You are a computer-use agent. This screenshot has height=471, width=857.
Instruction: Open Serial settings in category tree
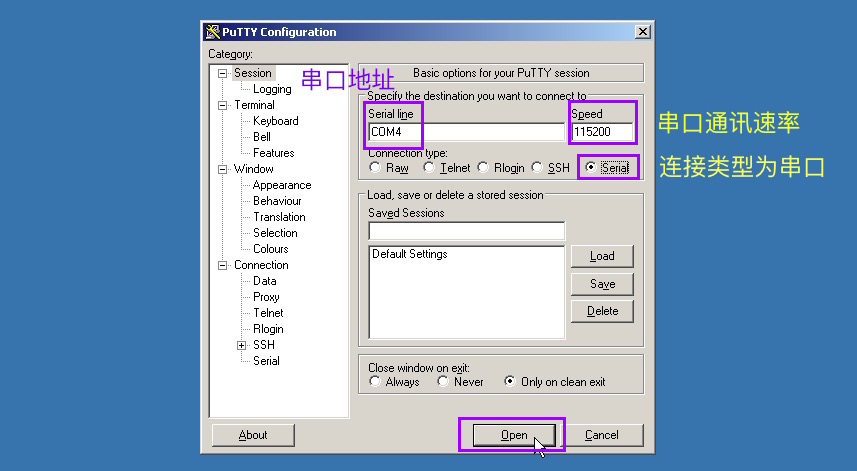266,361
